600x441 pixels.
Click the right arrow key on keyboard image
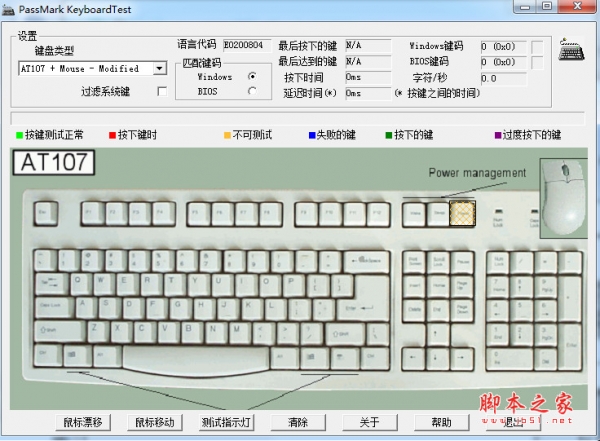coord(462,359)
